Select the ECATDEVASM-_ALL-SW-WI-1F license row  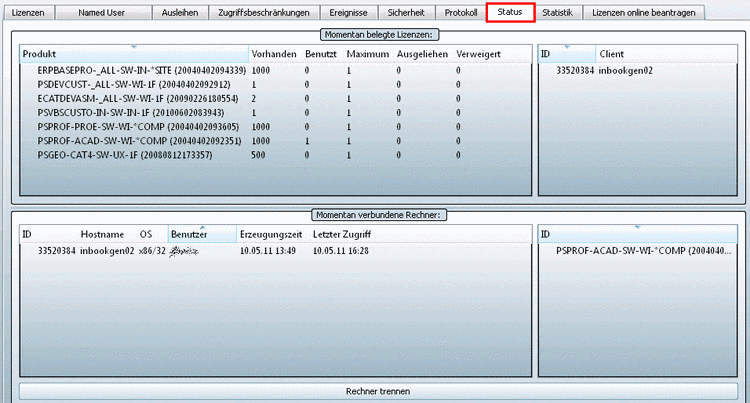pyautogui.click(x=276, y=98)
